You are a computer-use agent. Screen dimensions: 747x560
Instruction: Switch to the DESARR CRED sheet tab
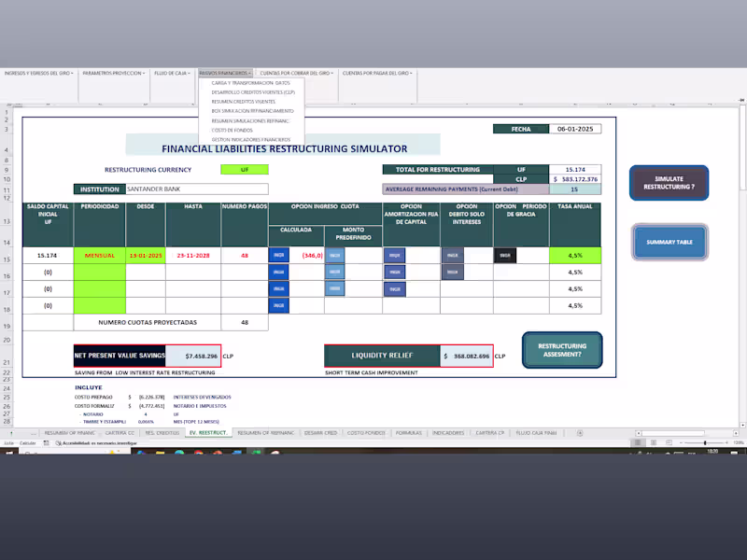pos(320,433)
